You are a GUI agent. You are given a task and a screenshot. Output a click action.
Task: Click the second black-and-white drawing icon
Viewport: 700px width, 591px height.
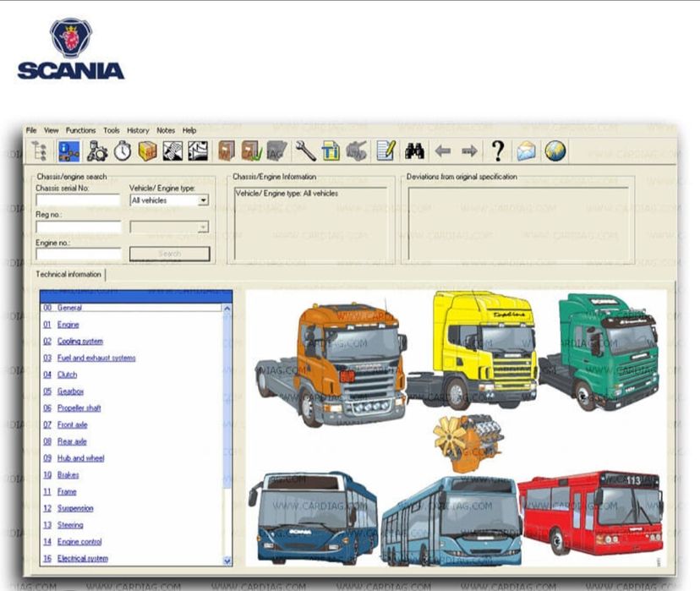pos(198,150)
